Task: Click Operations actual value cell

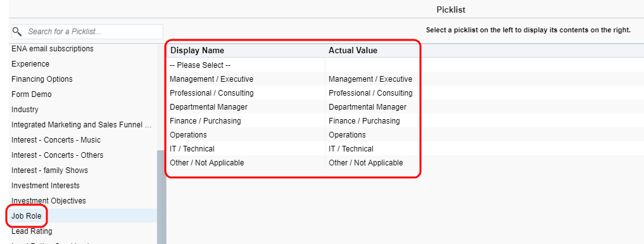Action: point(347,135)
